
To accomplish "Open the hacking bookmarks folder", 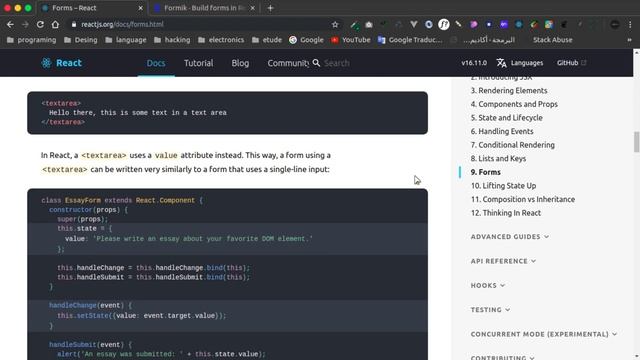I will (172, 40).
